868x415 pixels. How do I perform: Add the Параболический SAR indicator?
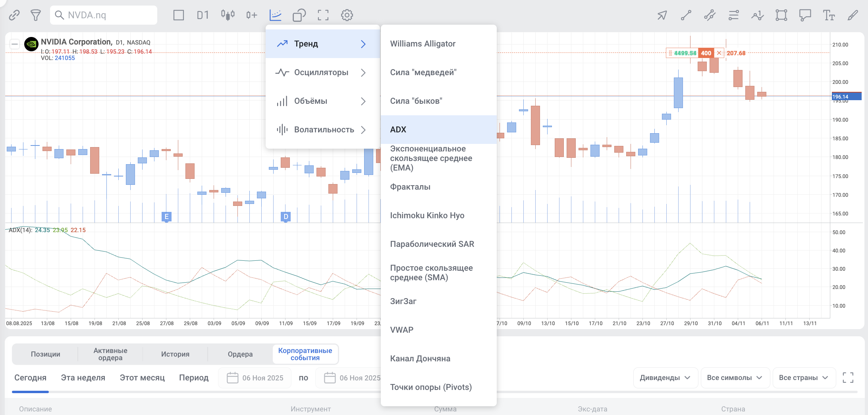(439, 244)
